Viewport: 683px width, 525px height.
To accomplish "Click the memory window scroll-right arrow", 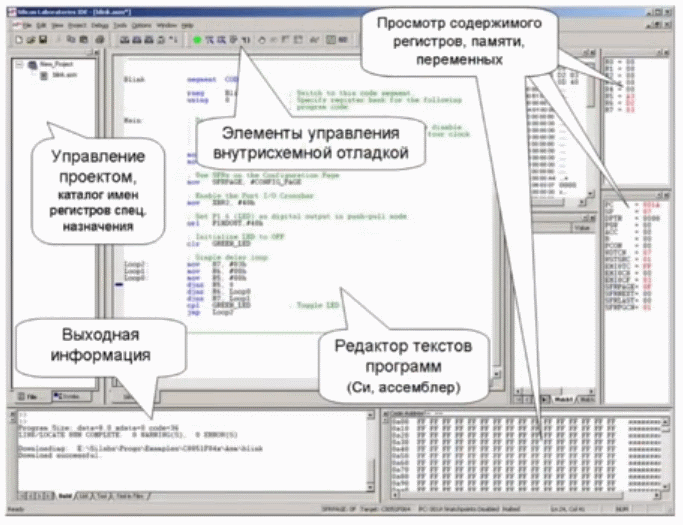I will click(x=657, y=496).
